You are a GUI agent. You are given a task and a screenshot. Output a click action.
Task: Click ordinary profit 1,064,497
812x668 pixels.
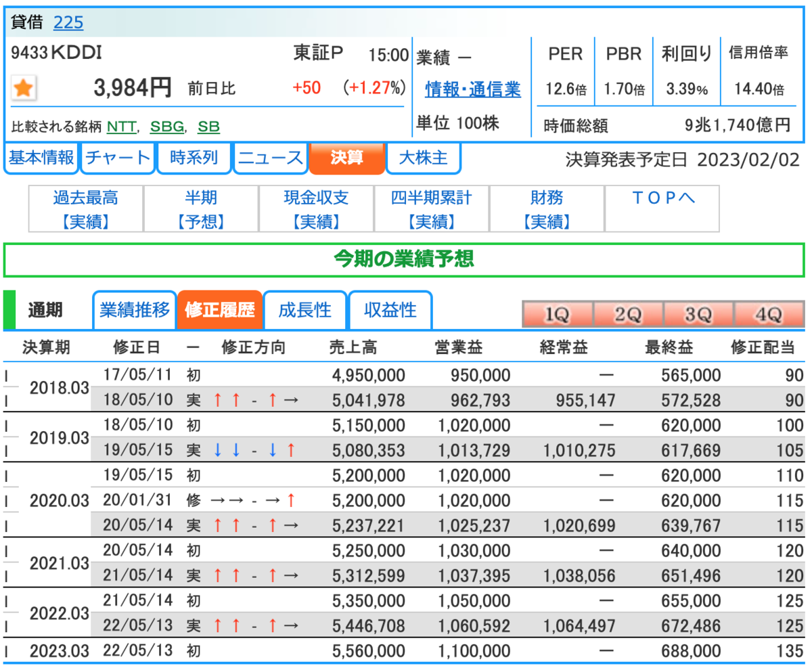click(x=579, y=626)
